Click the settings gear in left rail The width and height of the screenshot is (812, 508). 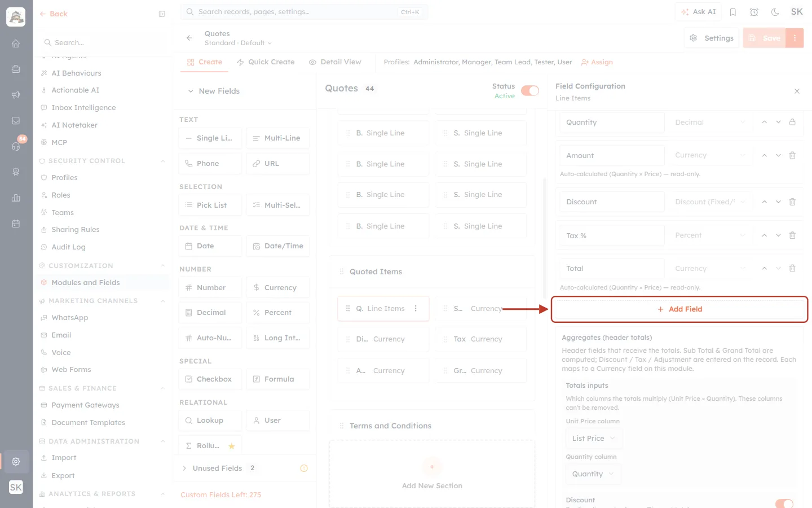pyautogui.click(x=16, y=461)
